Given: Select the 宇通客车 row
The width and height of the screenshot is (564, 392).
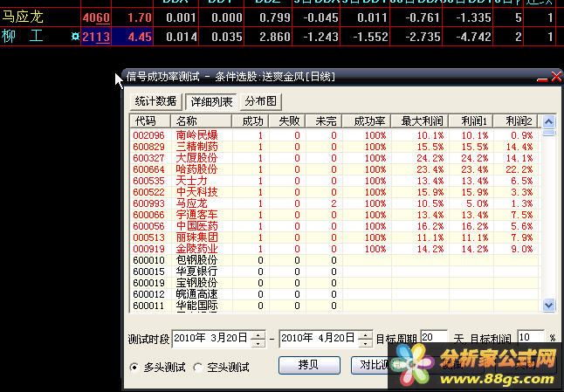Looking at the screenshot, I should [334, 215].
